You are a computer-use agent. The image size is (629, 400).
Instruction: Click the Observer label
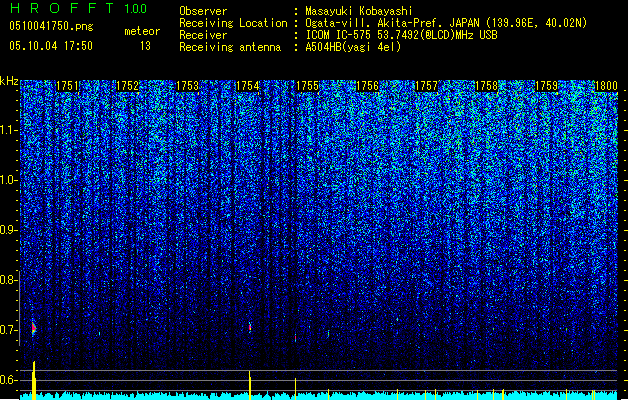point(203,11)
